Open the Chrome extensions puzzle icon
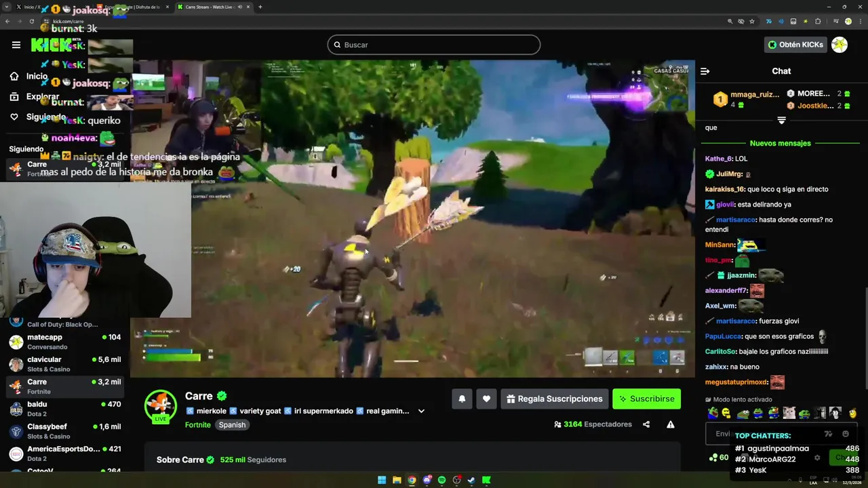Viewport: 868px width, 488px height. tap(818, 21)
